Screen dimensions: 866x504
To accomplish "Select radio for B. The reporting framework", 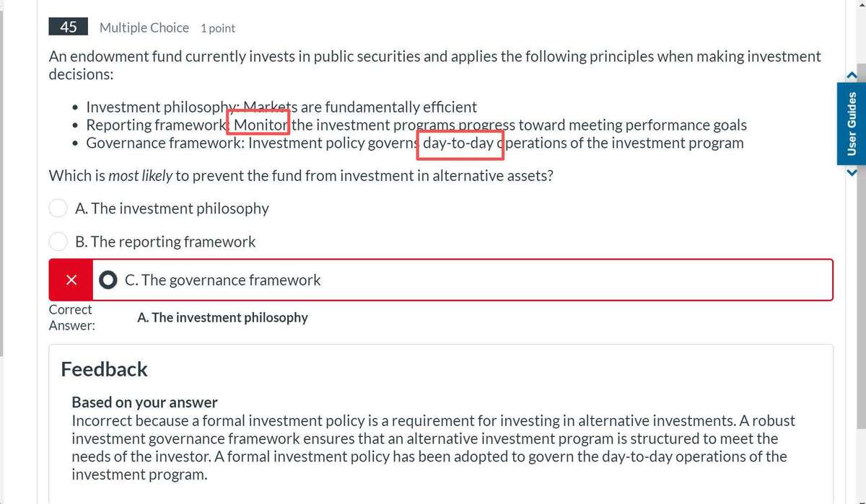I will pyautogui.click(x=58, y=242).
